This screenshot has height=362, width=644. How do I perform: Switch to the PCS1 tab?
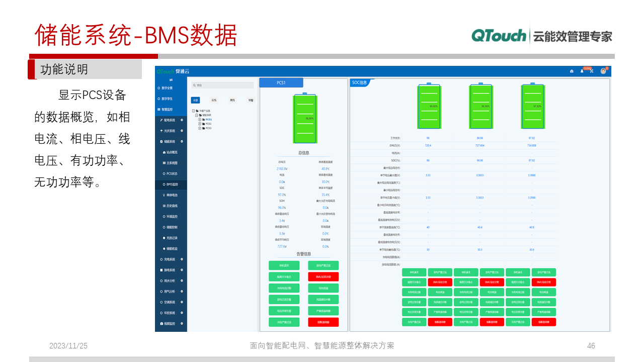coord(281,82)
